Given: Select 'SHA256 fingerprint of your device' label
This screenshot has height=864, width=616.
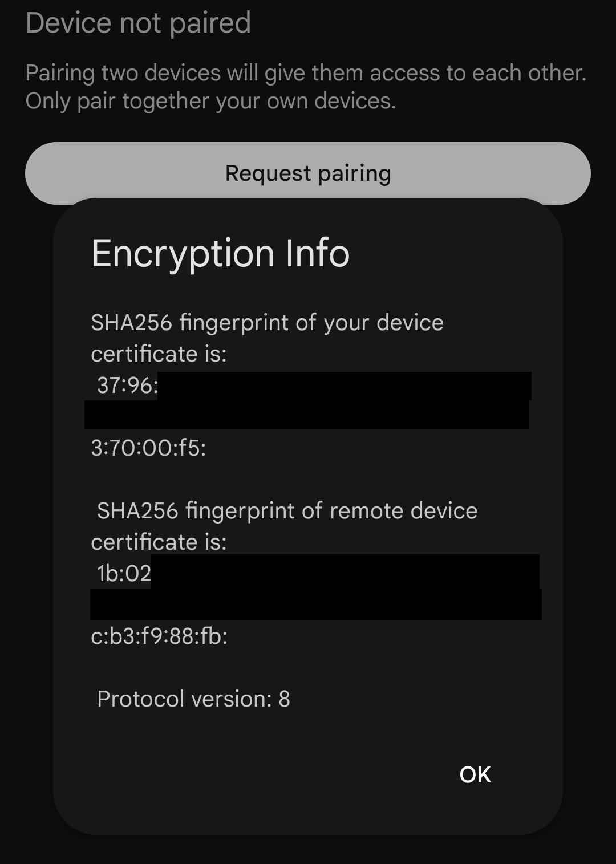Looking at the screenshot, I should [x=267, y=323].
